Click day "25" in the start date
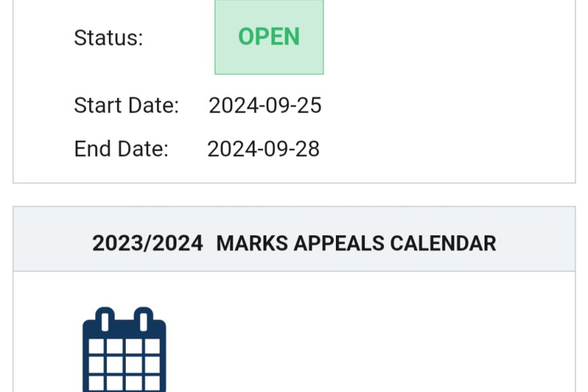This screenshot has width=588, height=392. 310,105
